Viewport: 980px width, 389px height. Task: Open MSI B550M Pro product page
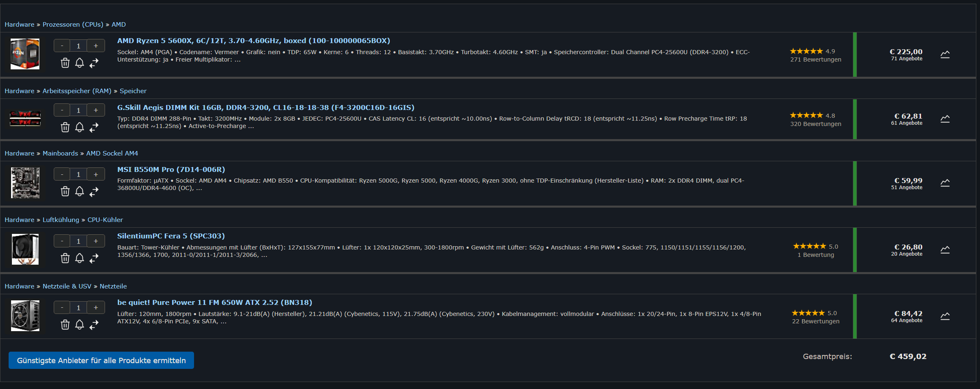point(171,169)
